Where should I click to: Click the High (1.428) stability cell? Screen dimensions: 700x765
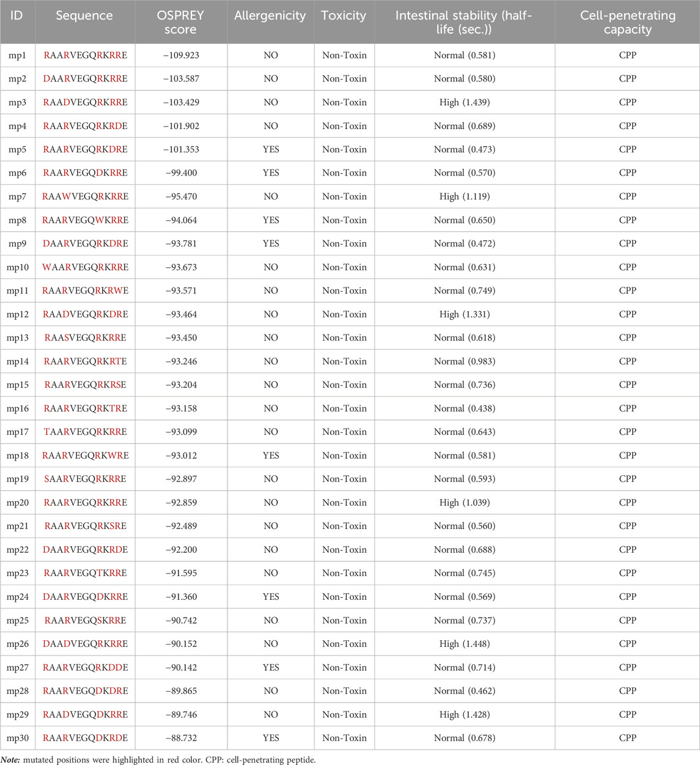click(464, 714)
